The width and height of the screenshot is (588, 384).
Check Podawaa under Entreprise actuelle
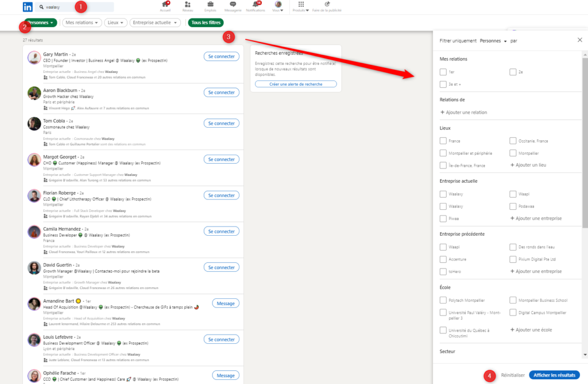click(x=513, y=206)
